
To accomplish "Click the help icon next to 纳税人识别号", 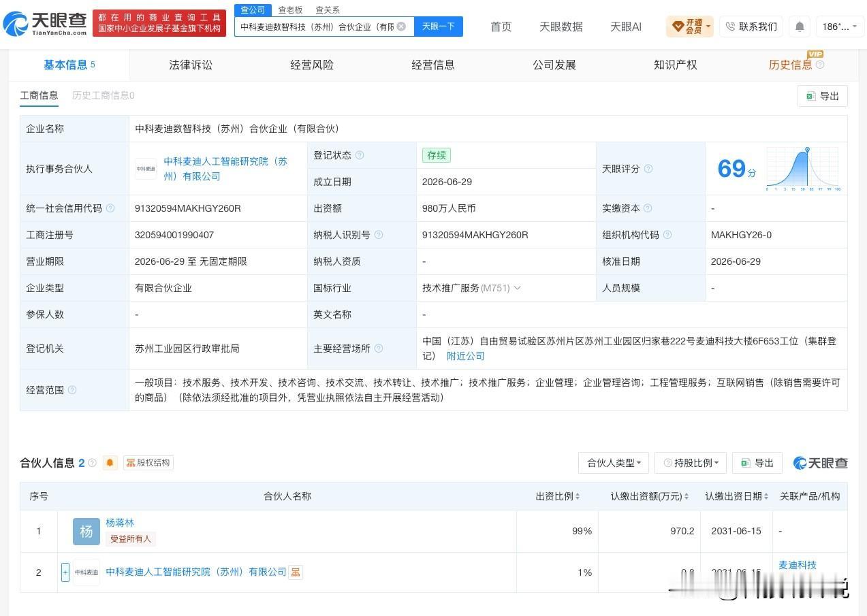I will point(379,235).
